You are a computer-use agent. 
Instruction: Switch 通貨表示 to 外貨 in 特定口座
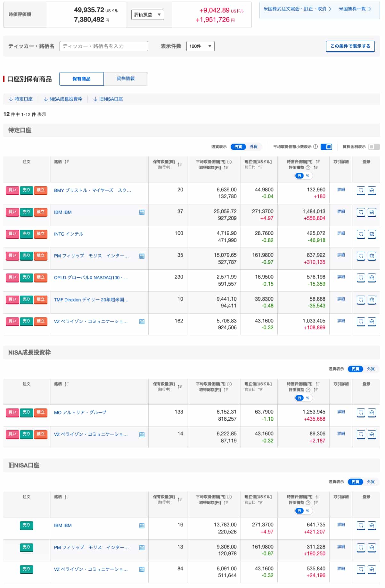[254, 147]
